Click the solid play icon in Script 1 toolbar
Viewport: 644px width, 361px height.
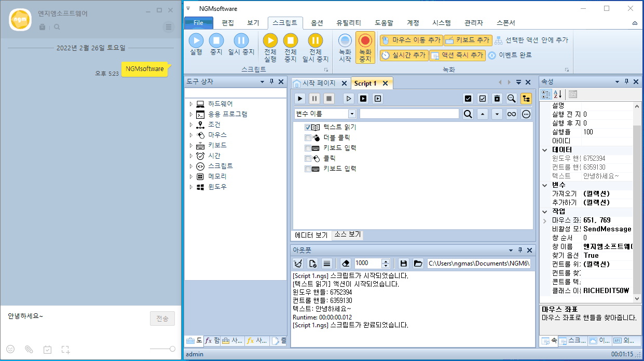point(300,98)
